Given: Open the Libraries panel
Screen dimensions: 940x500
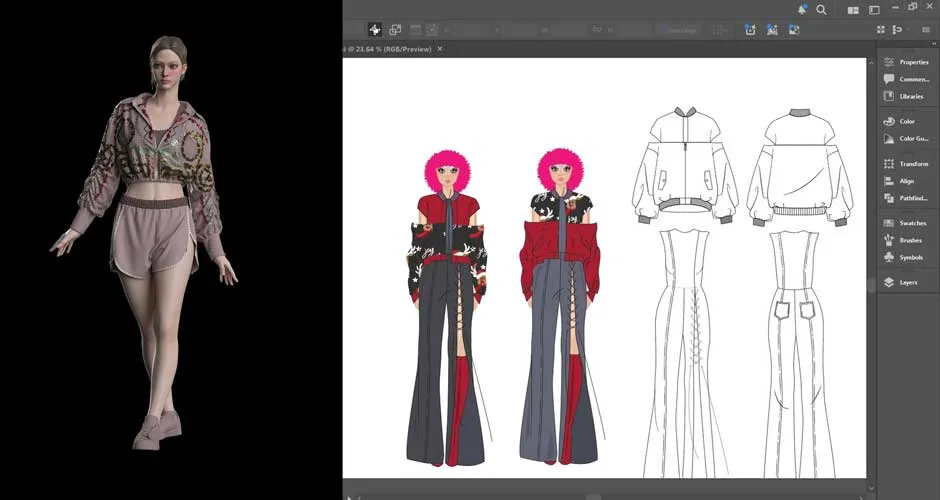Looking at the screenshot, I should 906,96.
